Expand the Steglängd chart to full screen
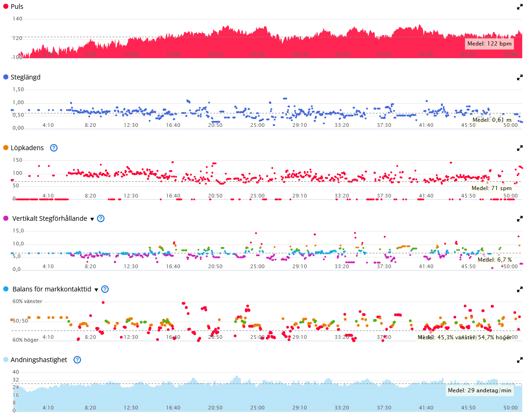Image resolution: width=532 pixels, height=416 pixels. click(x=519, y=77)
